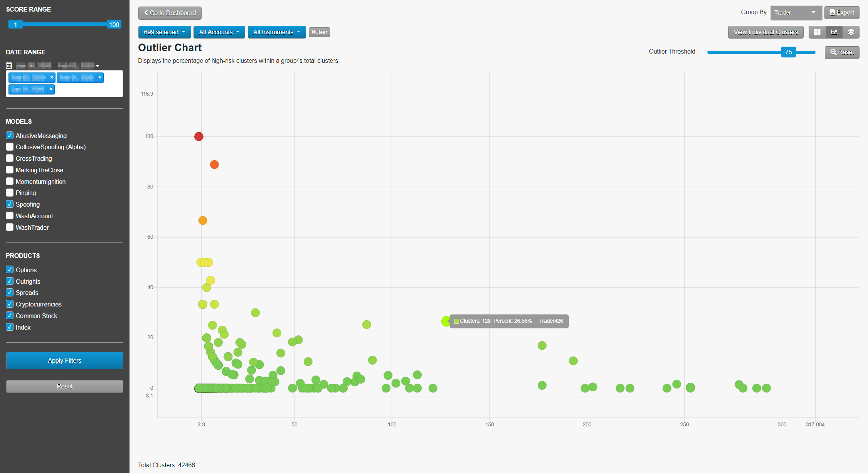Image resolution: width=868 pixels, height=473 pixels.
Task: Expand the All Accounts dropdown
Action: click(x=219, y=32)
